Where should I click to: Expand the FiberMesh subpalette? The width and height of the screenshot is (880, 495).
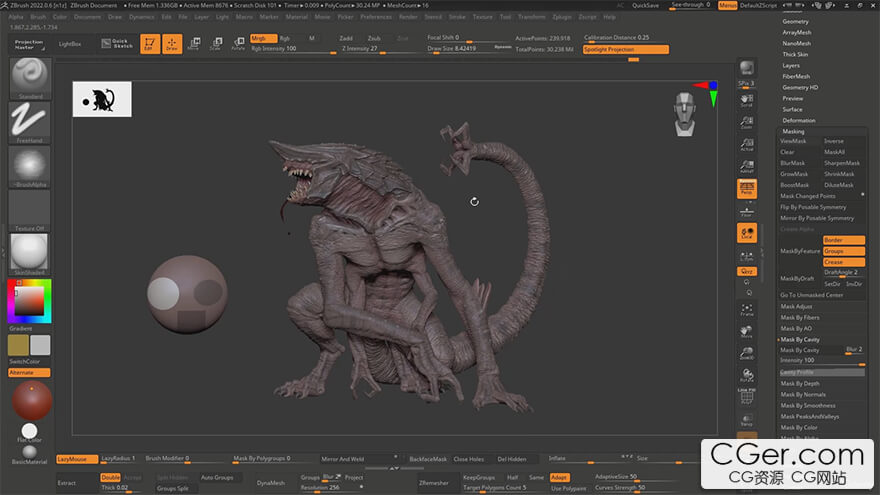tap(796, 76)
